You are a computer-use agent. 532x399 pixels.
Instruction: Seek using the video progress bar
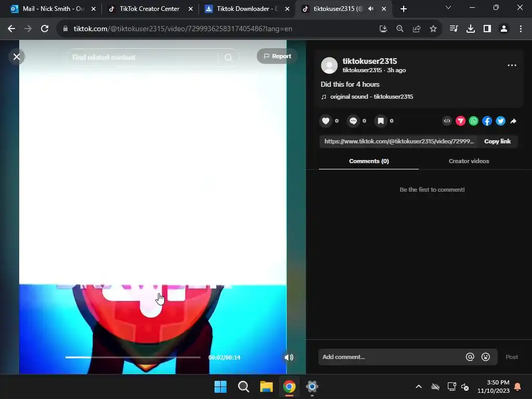(x=132, y=357)
